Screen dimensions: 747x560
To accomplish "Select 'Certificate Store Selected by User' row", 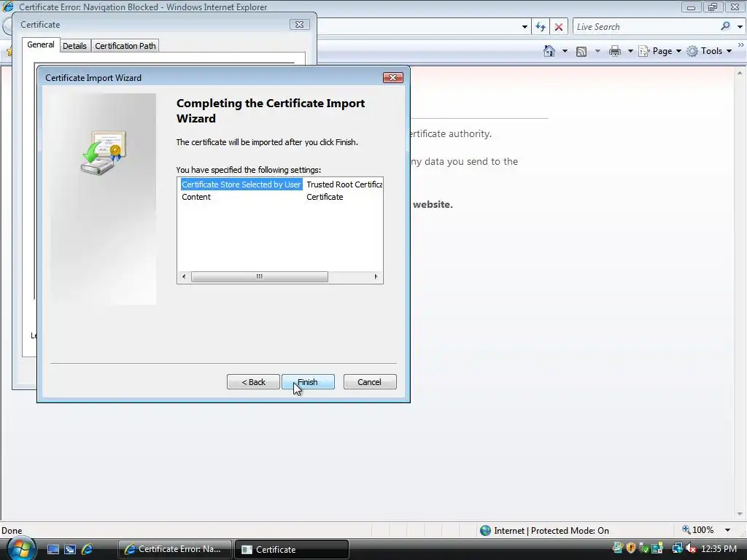I will coord(241,184).
